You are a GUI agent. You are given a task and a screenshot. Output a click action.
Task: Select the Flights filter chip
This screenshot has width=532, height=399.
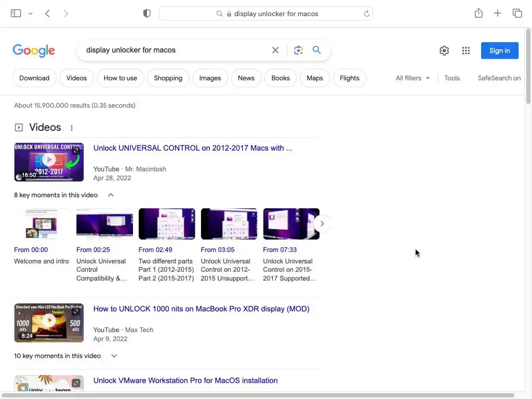tap(349, 78)
